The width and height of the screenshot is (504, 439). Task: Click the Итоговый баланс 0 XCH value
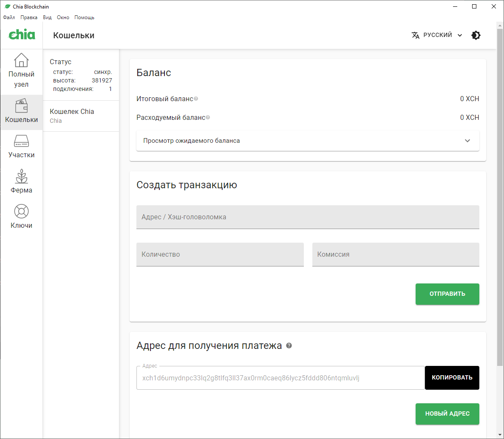(469, 99)
